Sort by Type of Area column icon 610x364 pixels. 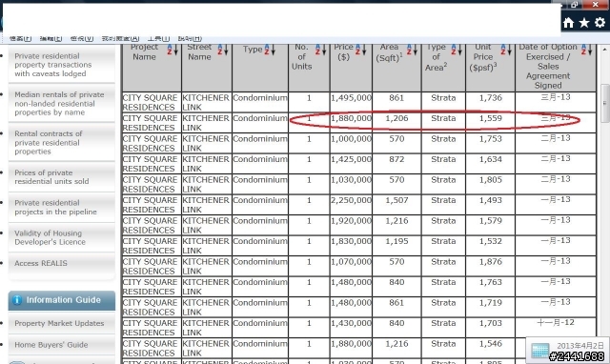click(457, 50)
